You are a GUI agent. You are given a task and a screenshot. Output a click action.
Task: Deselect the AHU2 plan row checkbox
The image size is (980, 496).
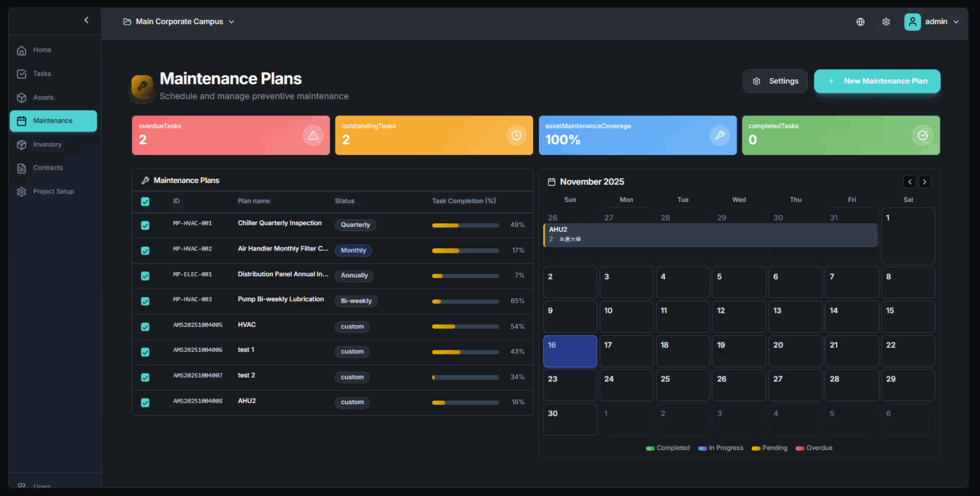[x=145, y=403]
